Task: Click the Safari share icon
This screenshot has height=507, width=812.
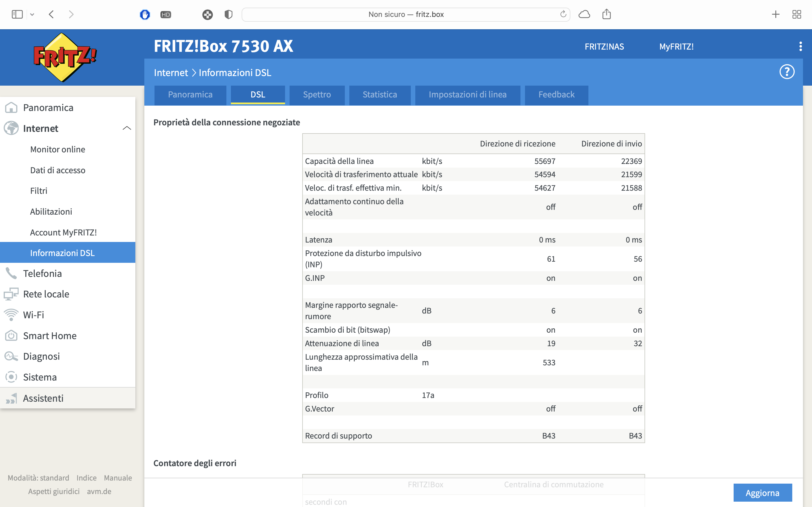Action: (606, 14)
